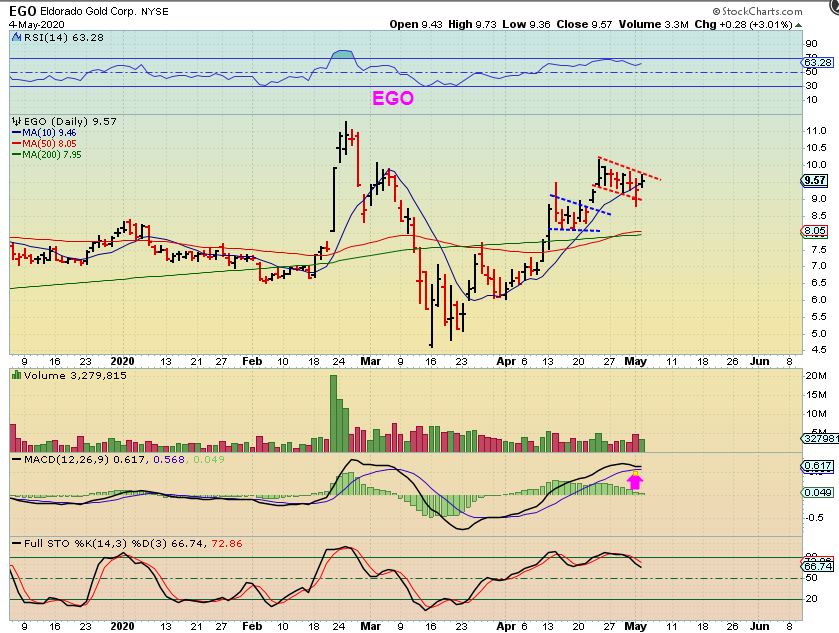The height and width of the screenshot is (633, 839).
Task: Click the boxed 66.74 stochastic axis label
Action: coord(818,566)
